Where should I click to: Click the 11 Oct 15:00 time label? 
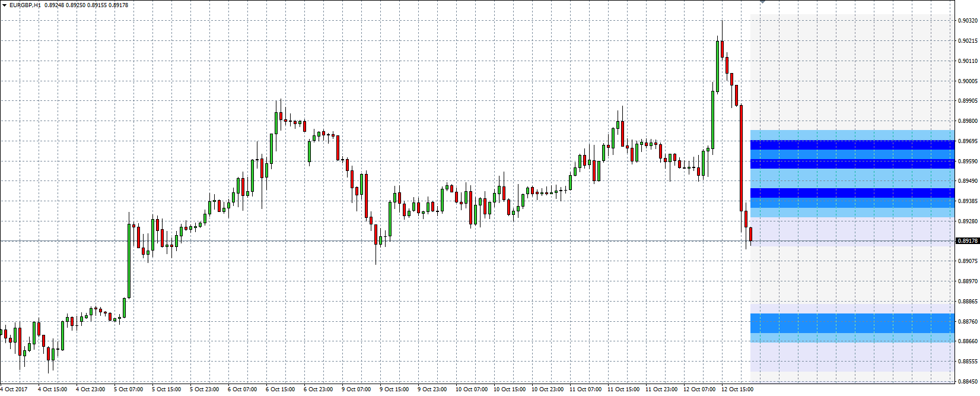pos(623,389)
